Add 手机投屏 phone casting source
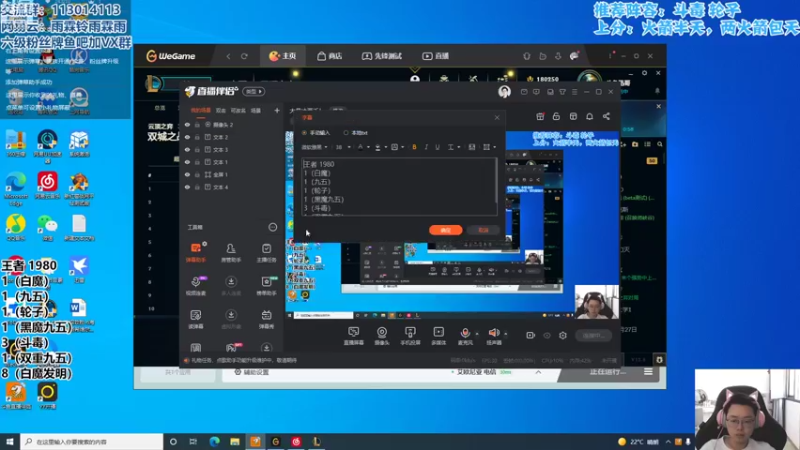This screenshot has height=450, width=800. click(410, 336)
